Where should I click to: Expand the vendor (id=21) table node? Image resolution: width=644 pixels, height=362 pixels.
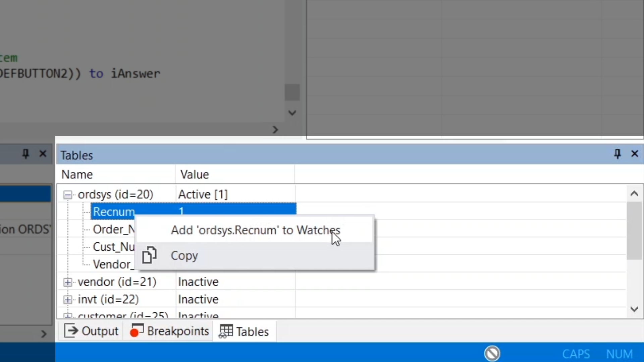[68, 282]
